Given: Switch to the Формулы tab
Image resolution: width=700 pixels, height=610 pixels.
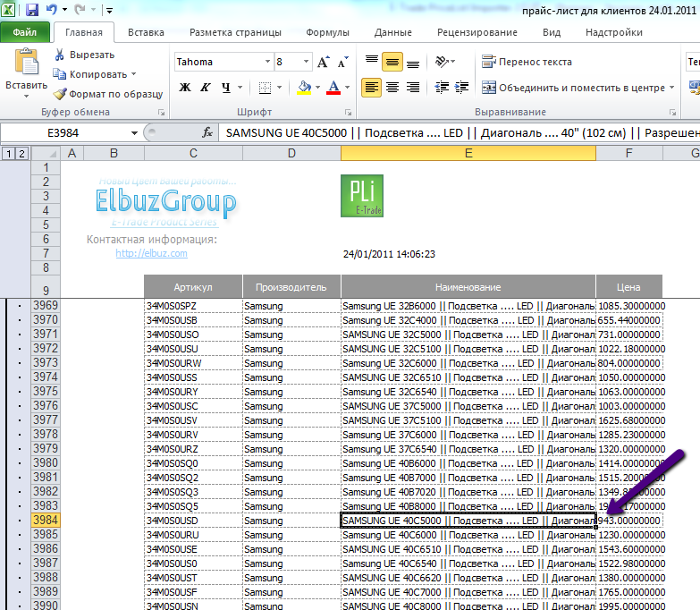Looking at the screenshot, I should pyautogui.click(x=327, y=32).
